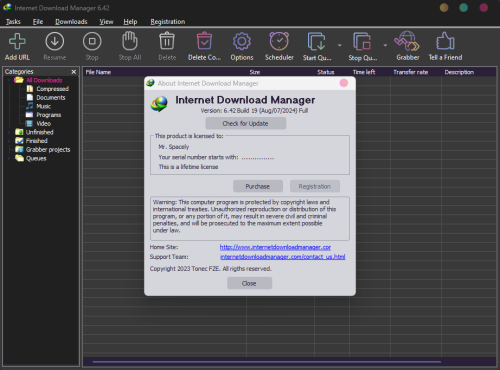Image resolution: width=500 pixels, height=370 pixels.
Task: Open Stop Queue dropdown arrow
Action: point(385,45)
